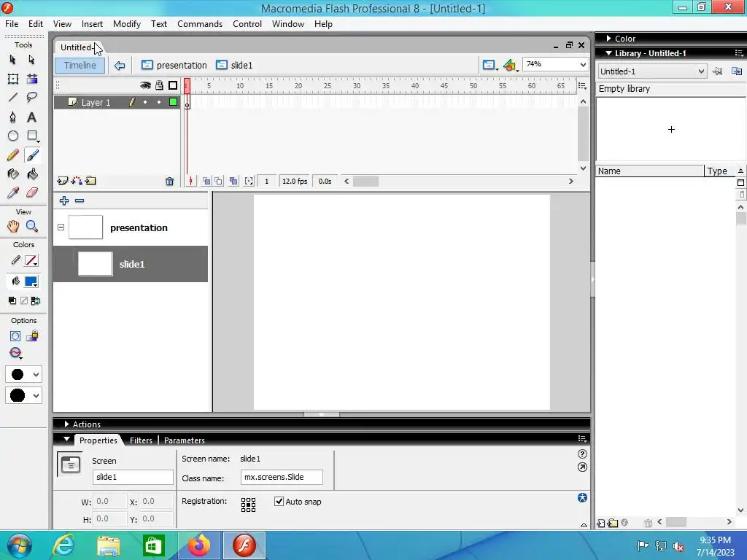Select the Rectangle tool
747x560 pixels.
click(32, 136)
